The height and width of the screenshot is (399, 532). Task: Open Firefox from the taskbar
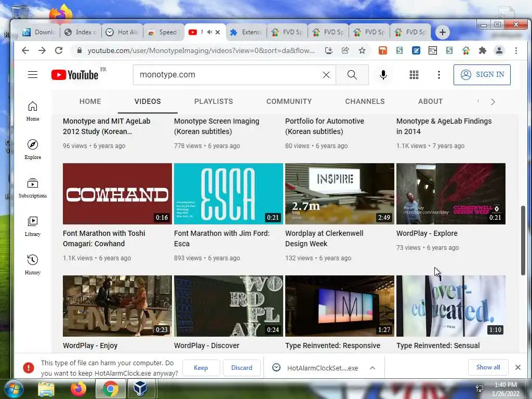pyautogui.click(x=78, y=389)
